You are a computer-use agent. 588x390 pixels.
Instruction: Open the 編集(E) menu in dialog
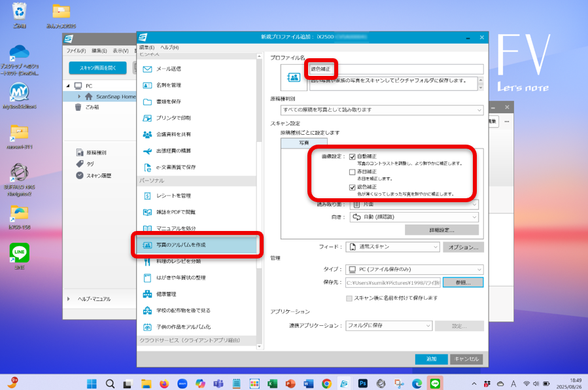click(x=147, y=48)
